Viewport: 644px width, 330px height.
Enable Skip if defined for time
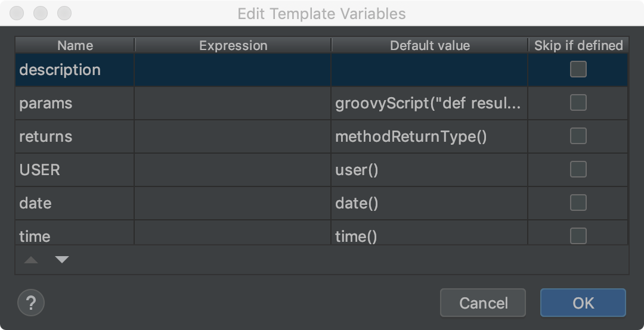tap(578, 236)
